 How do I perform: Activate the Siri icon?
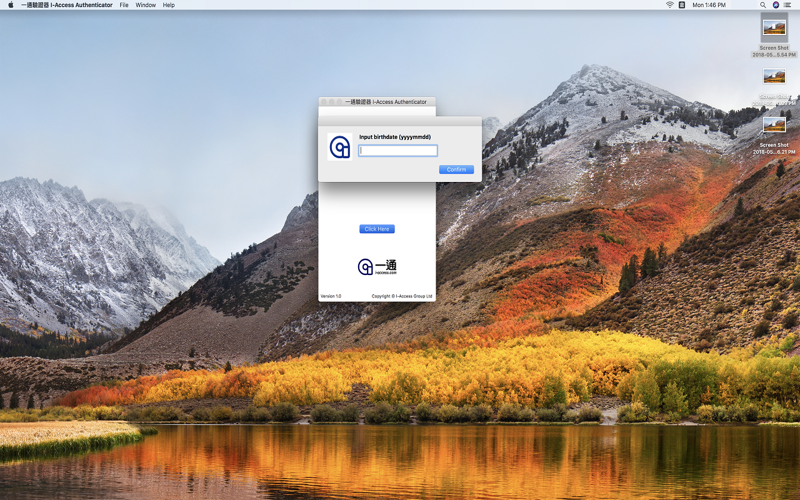(x=776, y=5)
